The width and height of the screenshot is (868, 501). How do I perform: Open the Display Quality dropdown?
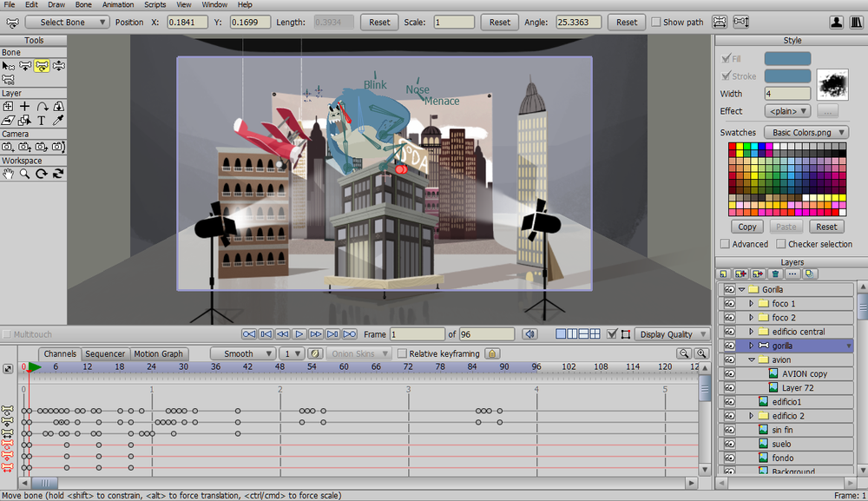coord(672,333)
